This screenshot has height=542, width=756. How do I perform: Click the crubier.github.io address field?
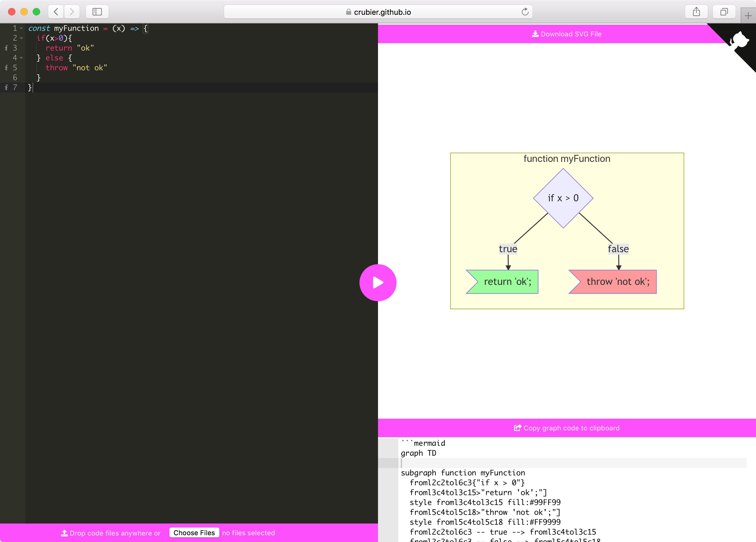[x=378, y=12]
